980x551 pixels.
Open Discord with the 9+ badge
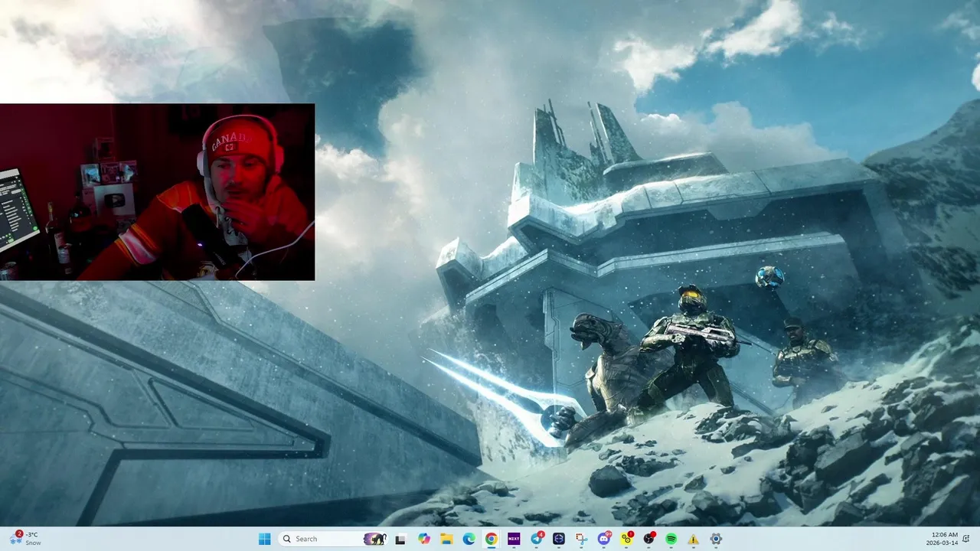pos(604,539)
